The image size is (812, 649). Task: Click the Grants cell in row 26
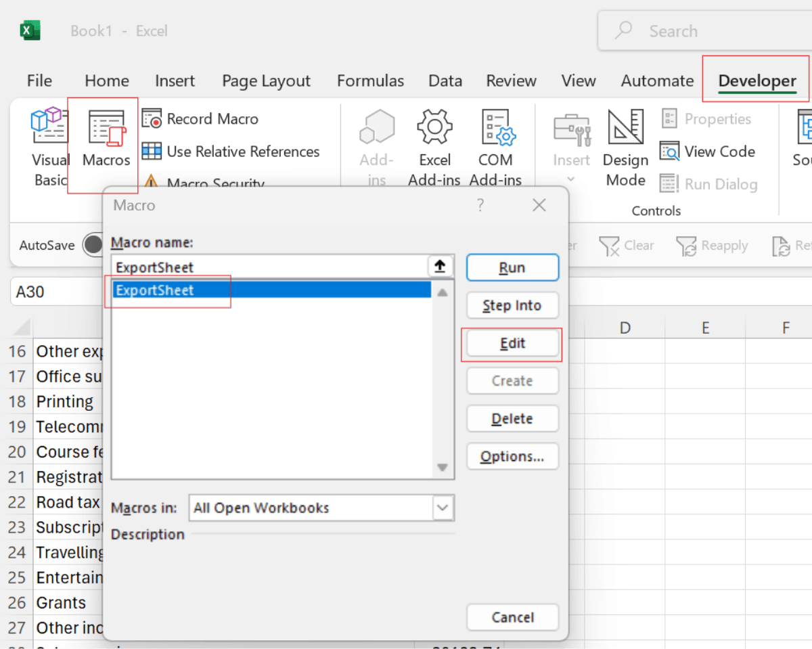point(68,602)
